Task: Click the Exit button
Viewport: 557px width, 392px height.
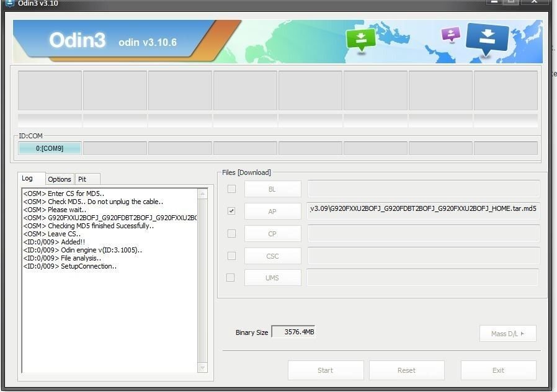Action: 499,370
